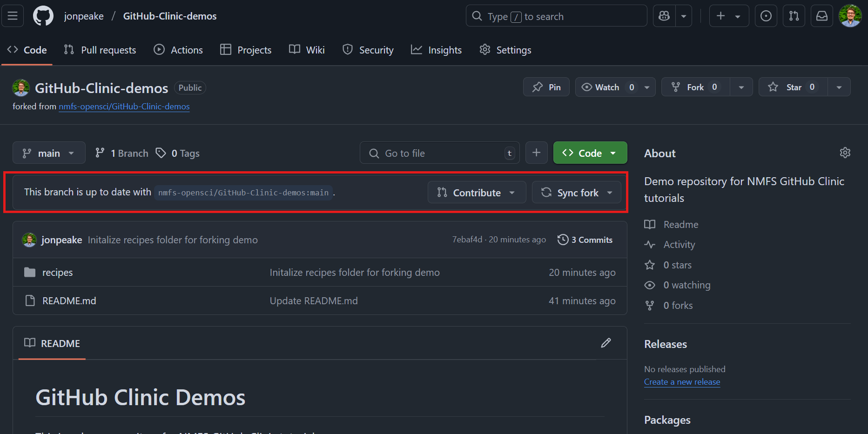This screenshot has width=868, height=434.
Task: View the 3 Commits history
Action: (585, 240)
